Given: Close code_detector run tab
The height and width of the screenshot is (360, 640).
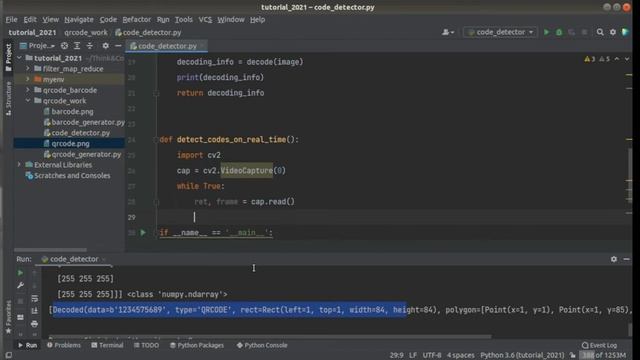Looking at the screenshot, I should pyautogui.click(x=104, y=259).
